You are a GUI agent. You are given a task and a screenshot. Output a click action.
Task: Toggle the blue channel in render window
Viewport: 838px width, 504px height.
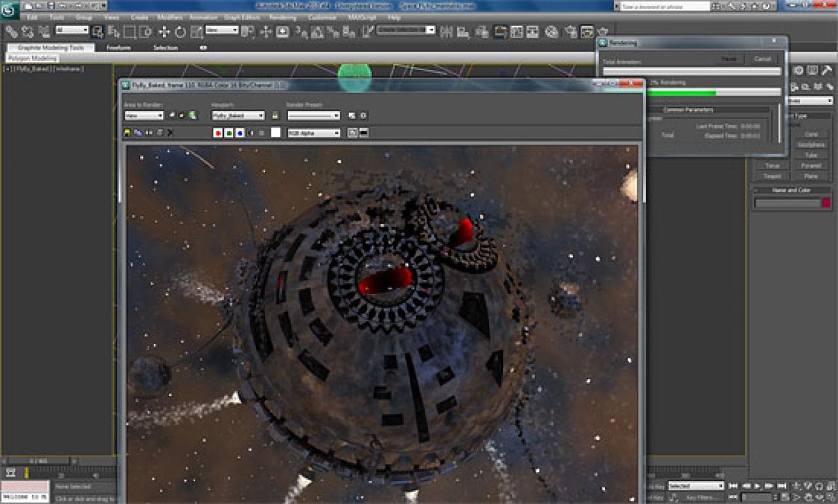240,132
